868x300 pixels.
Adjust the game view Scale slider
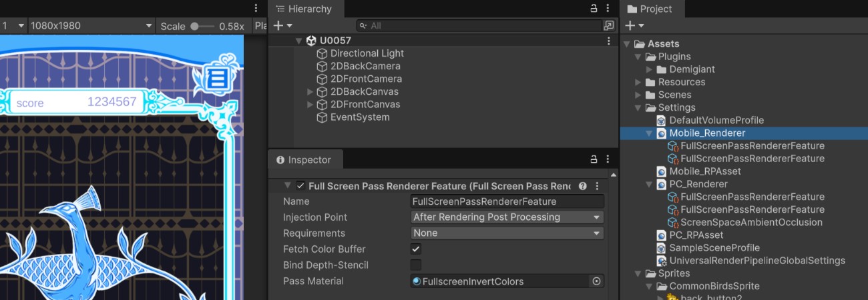pyautogui.click(x=195, y=26)
